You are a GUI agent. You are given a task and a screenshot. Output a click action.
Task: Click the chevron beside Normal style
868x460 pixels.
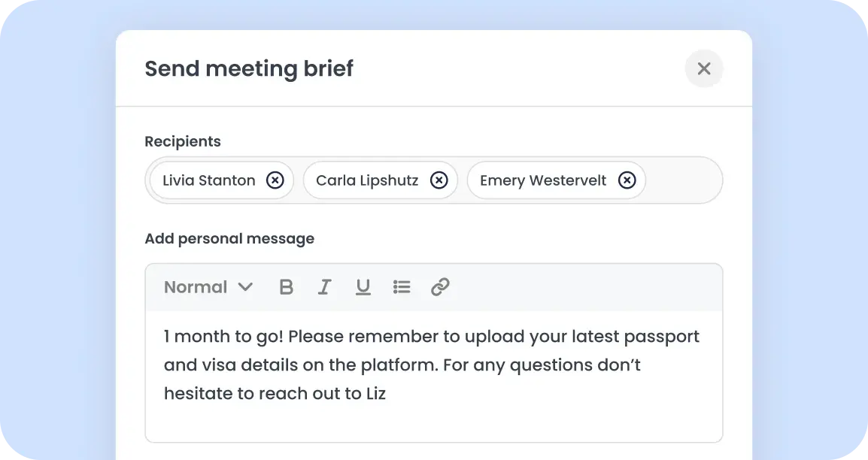coord(245,287)
